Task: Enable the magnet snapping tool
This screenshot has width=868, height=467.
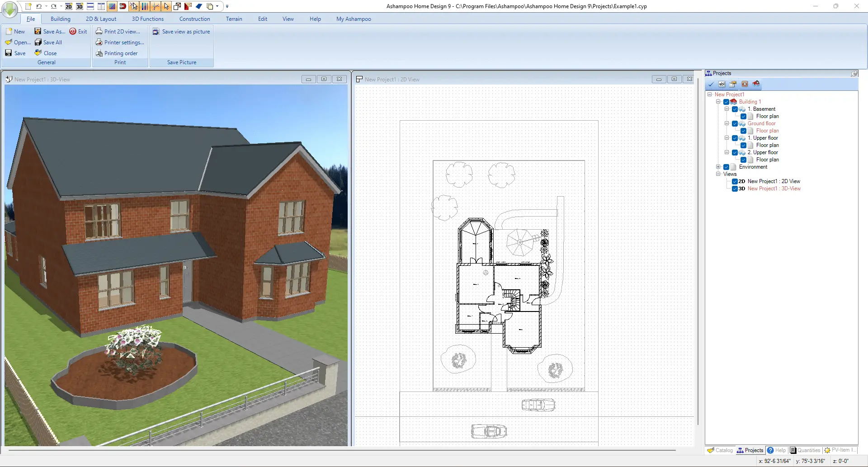Action: [x=123, y=7]
